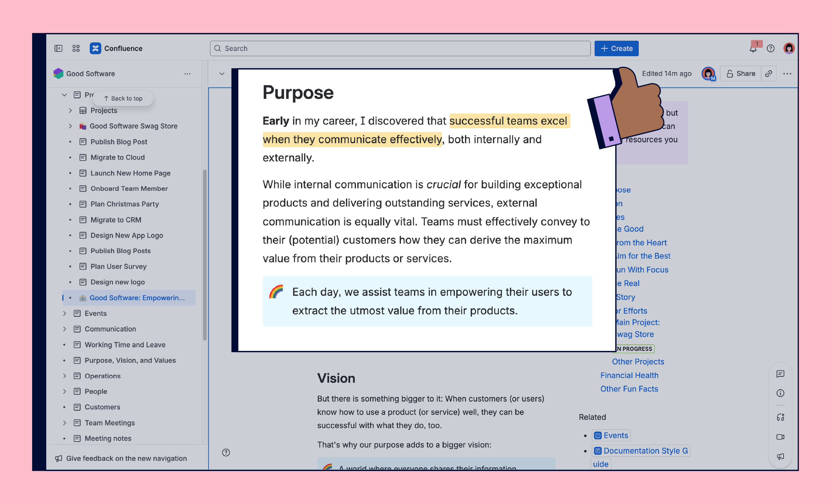Open Launch New Home Page

pos(130,173)
